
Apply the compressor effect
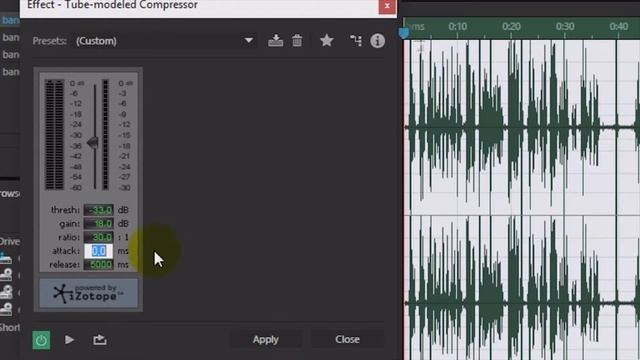(266, 340)
